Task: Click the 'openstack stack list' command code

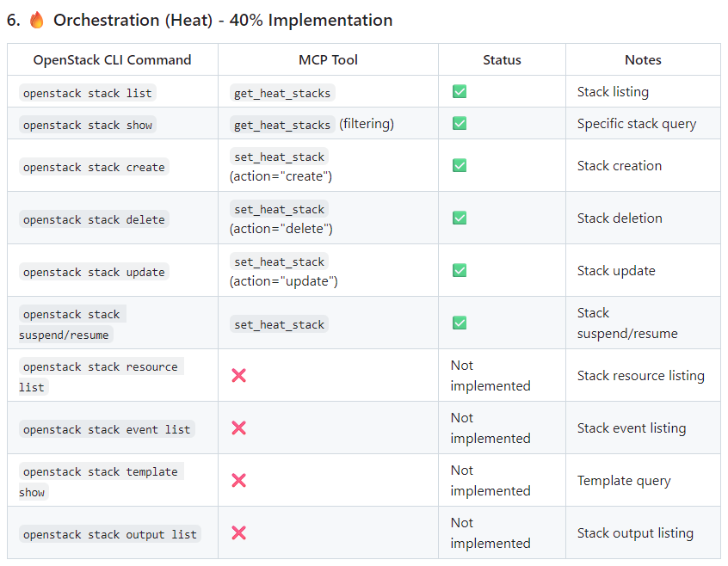Action: 88,93
